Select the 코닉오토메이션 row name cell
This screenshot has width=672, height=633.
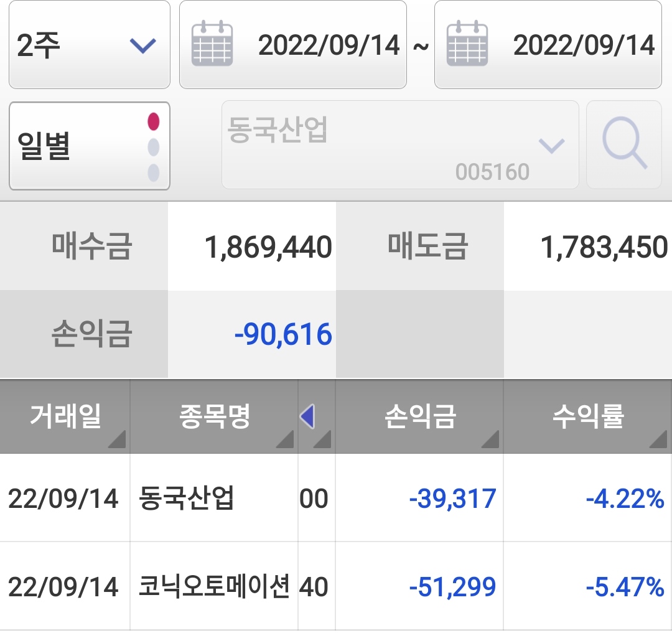coord(214,586)
